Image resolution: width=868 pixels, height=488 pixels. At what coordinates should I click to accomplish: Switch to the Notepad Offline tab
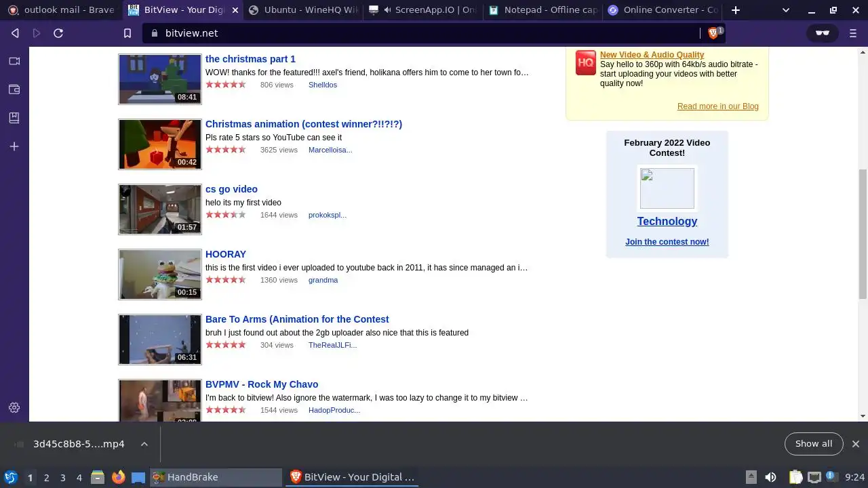click(x=542, y=10)
